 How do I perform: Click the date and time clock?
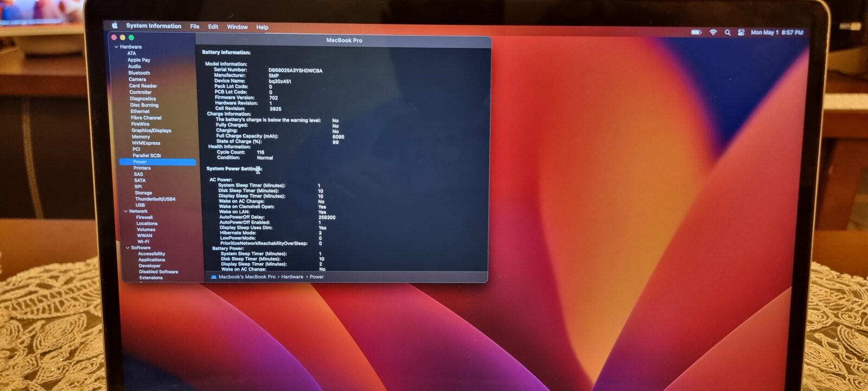point(776,33)
